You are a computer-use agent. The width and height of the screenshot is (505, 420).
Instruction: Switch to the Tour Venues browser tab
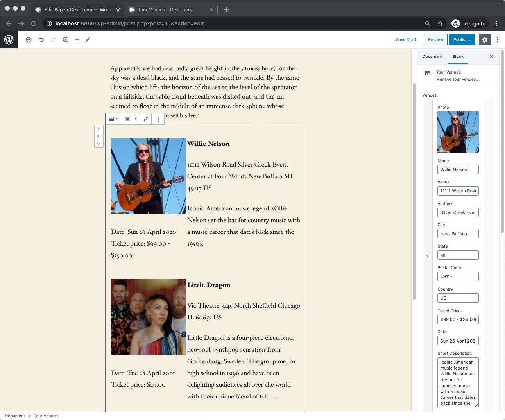coord(165,10)
